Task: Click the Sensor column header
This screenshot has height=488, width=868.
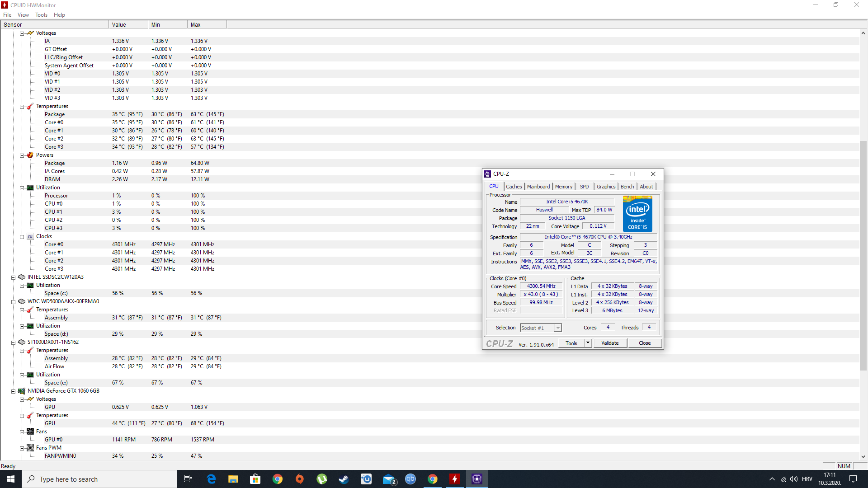Action: (55, 24)
